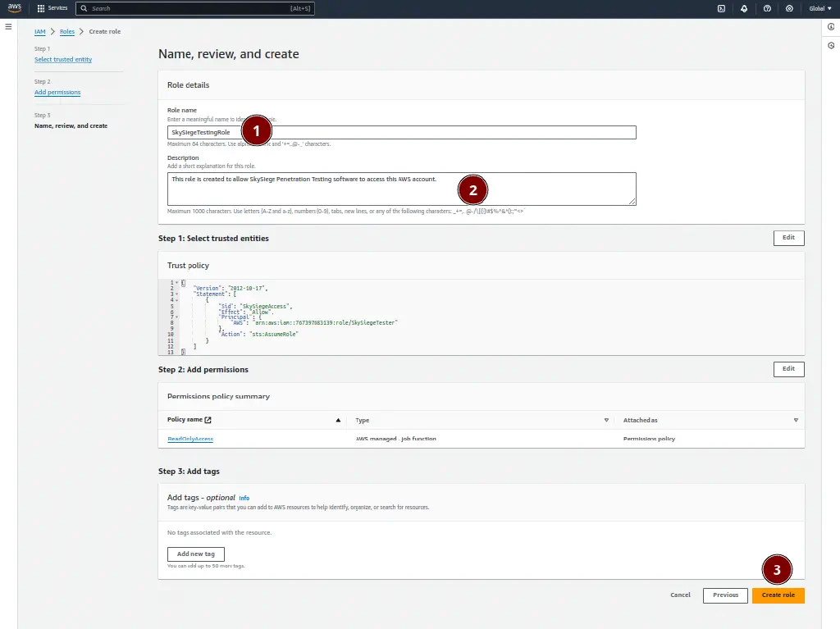Open the ReadOnlyAccess policy link
Viewport: 840px width, 629px height.
pyautogui.click(x=190, y=439)
